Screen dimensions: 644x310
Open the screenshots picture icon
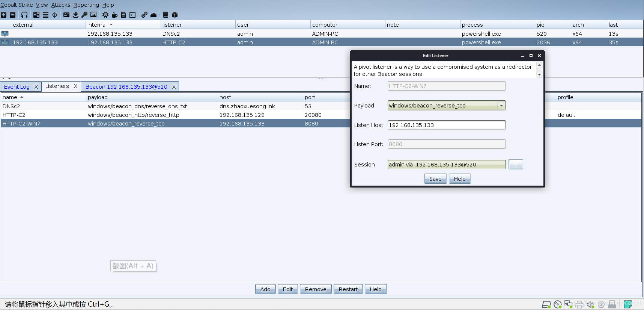pyautogui.click(x=93, y=15)
